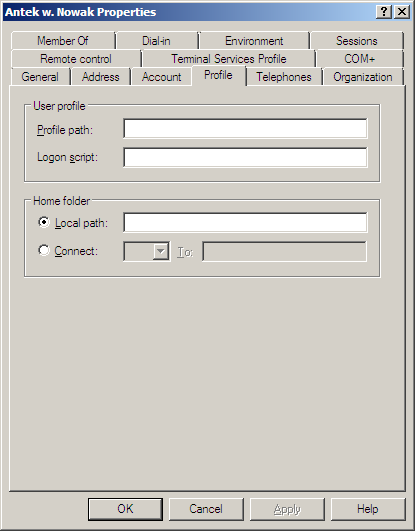Screen dimensions: 415x531
Task: Close the Antek w. Nowak Properties window
Action: click(402, 12)
